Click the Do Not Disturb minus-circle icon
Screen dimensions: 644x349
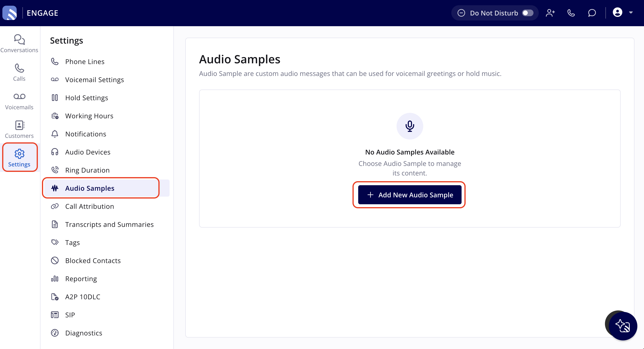[461, 13]
